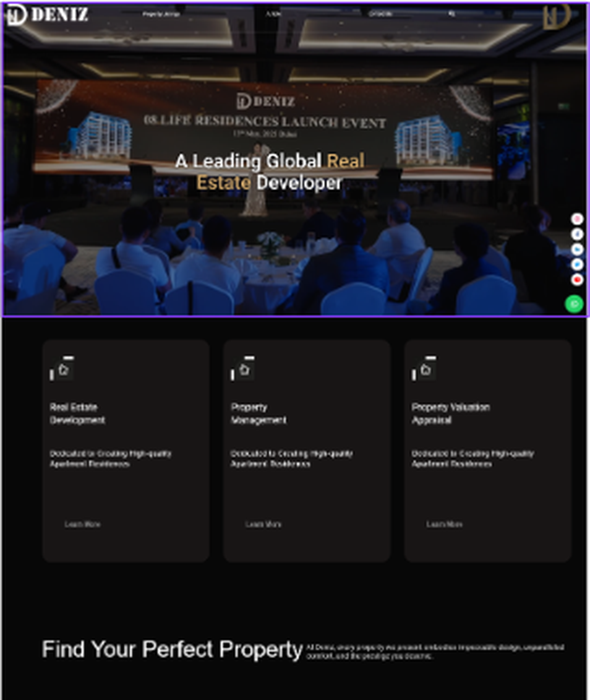
Task: Click the launch event hero banner image
Action: pos(295,160)
